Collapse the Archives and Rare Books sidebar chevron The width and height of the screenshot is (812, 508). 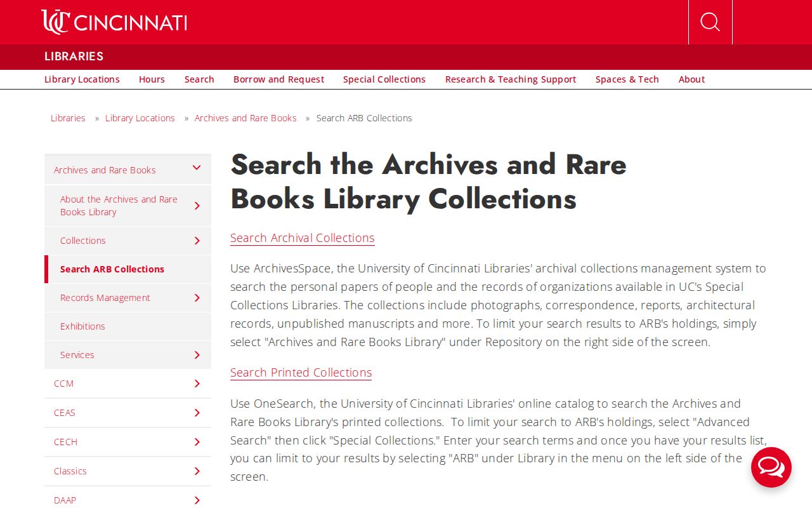click(197, 168)
